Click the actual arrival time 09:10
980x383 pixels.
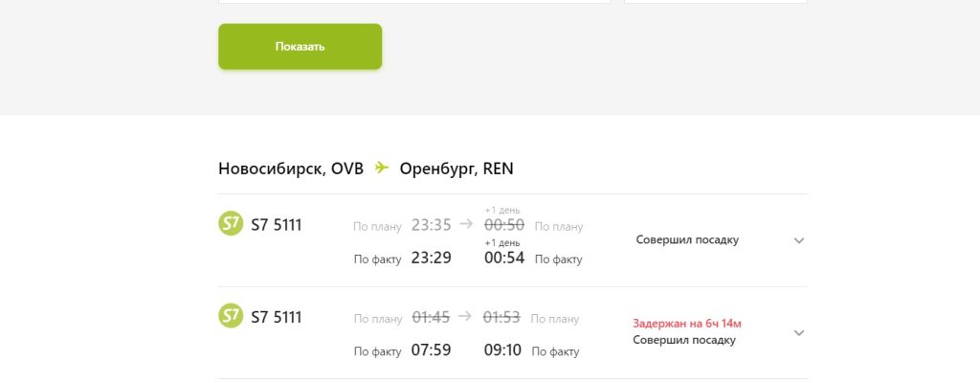(502, 350)
